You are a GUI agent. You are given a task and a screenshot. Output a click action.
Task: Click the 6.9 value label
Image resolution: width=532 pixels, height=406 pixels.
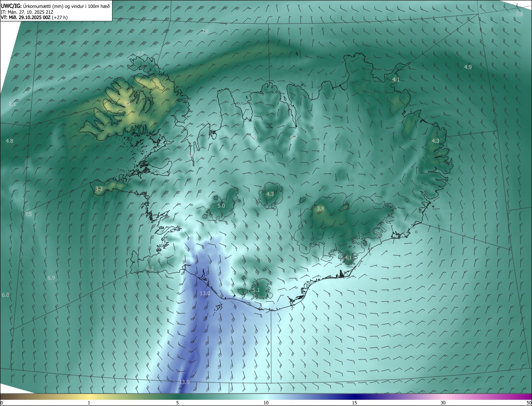pos(51,278)
